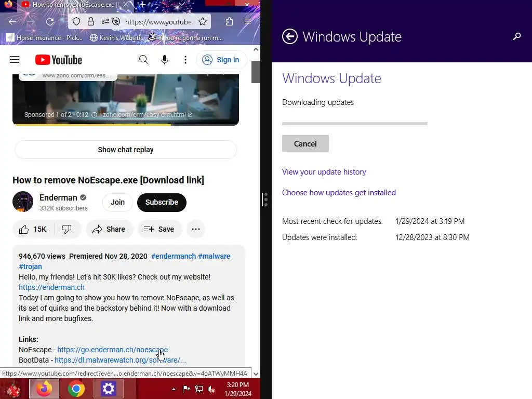
Task: Dislike the video
Action: (x=66, y=229)
